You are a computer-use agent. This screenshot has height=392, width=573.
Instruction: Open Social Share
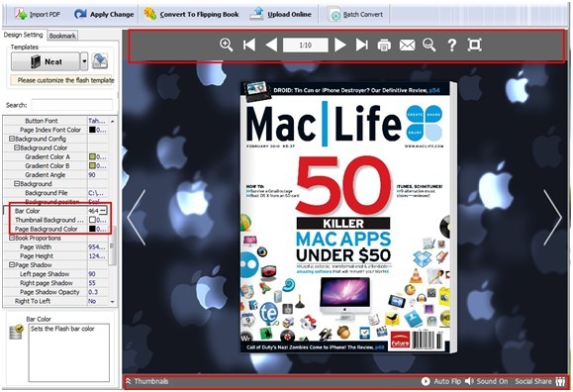(540, 381)
